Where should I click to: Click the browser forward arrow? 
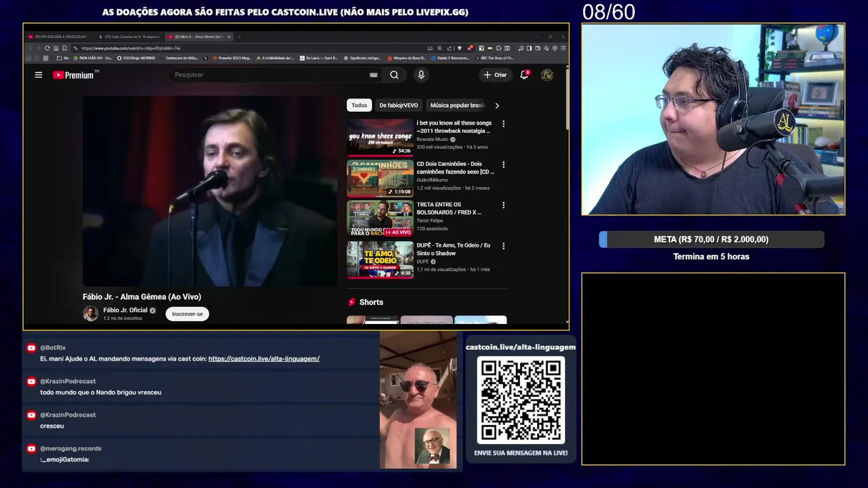pyautogui.click(x=39, y=48)
